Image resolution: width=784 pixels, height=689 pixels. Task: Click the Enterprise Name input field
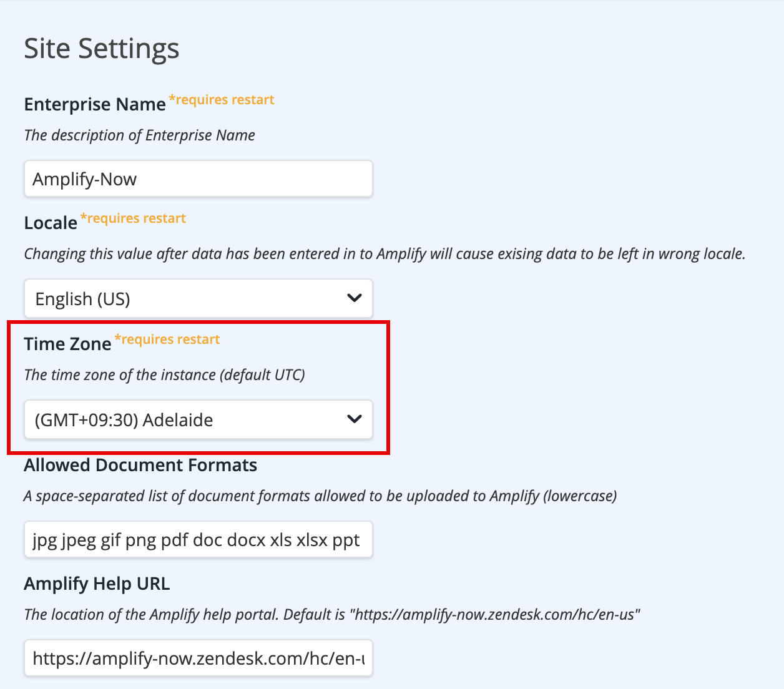pos(198,179)
